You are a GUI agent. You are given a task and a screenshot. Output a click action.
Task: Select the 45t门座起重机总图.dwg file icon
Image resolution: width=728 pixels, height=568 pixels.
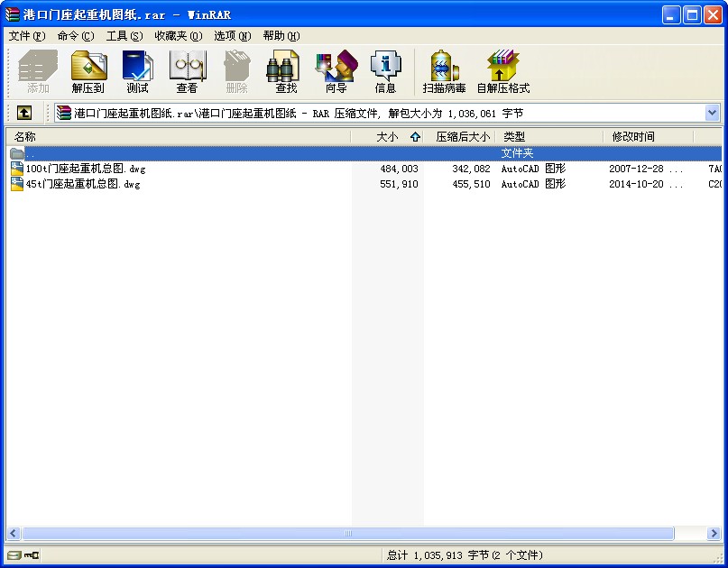tap(17, 184)
